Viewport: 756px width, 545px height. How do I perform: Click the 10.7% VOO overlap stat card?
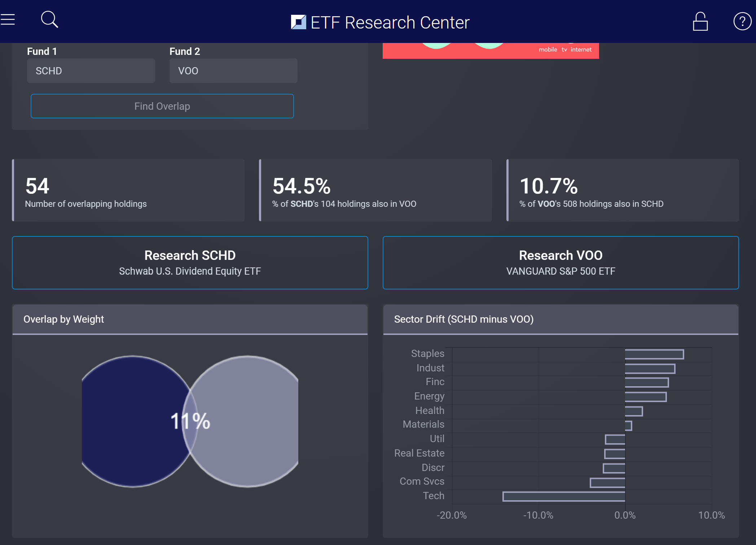pyautogui.click(x=622, y=190)
